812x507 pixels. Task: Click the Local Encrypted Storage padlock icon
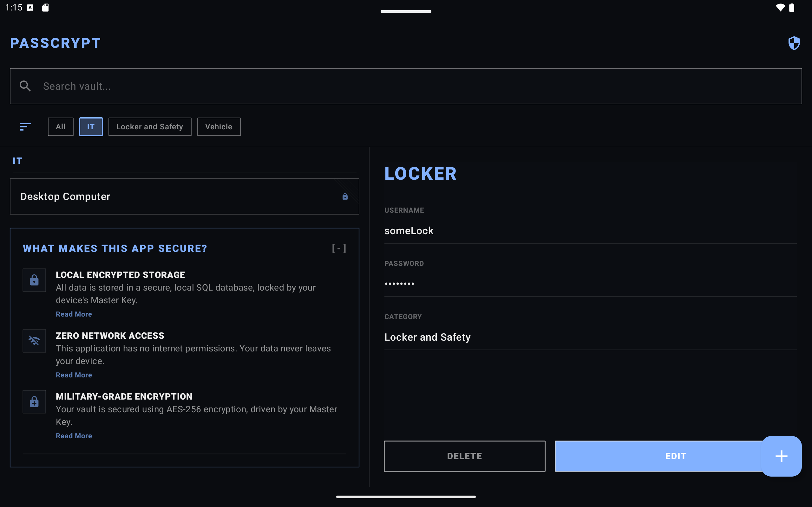click(x=34, y=280)
